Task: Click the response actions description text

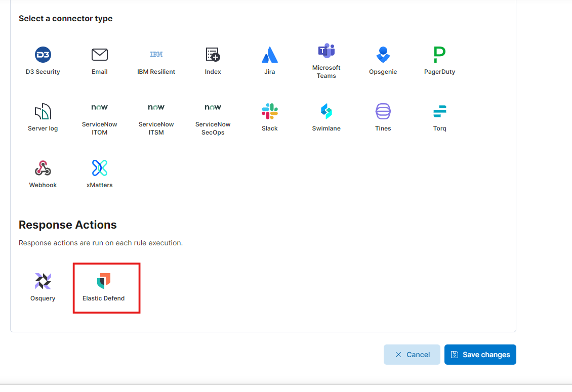Action: tap(101, 243)
